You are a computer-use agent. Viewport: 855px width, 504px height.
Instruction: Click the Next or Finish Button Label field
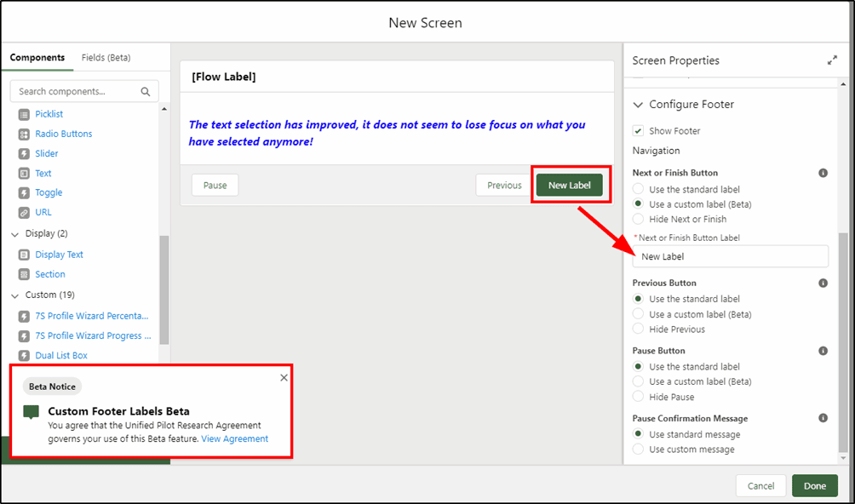tap(730, 256)
